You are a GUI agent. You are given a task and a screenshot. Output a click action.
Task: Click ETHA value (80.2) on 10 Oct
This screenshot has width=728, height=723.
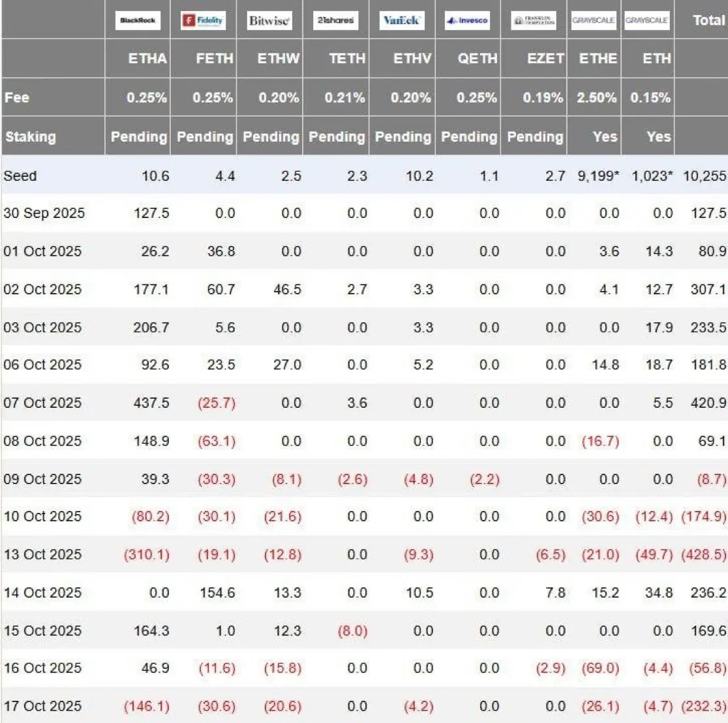151,516
